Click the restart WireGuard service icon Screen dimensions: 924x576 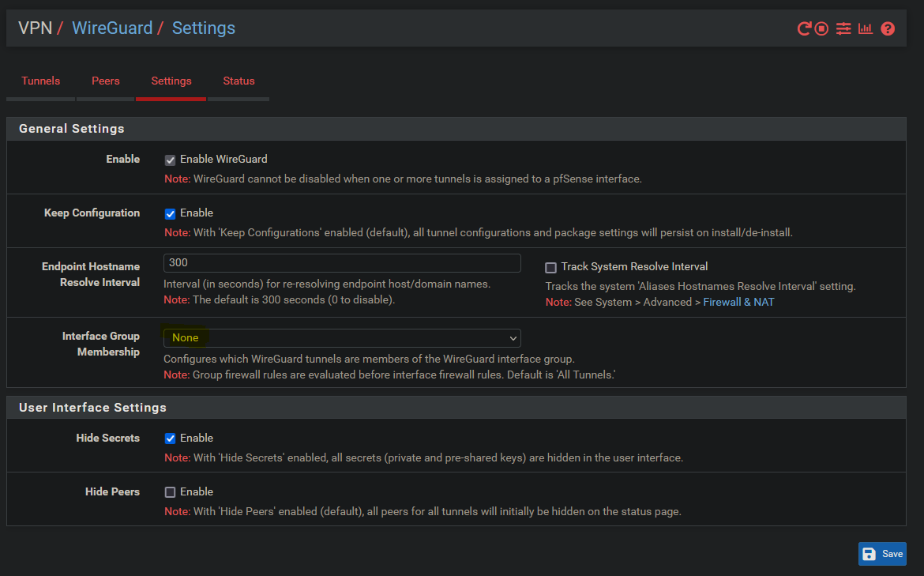click(x=804, y=28)
